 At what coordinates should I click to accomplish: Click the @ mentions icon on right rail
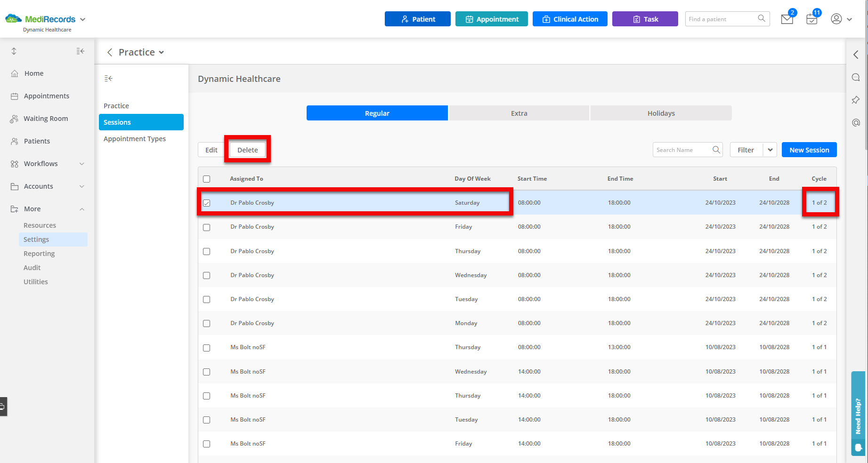856,122
